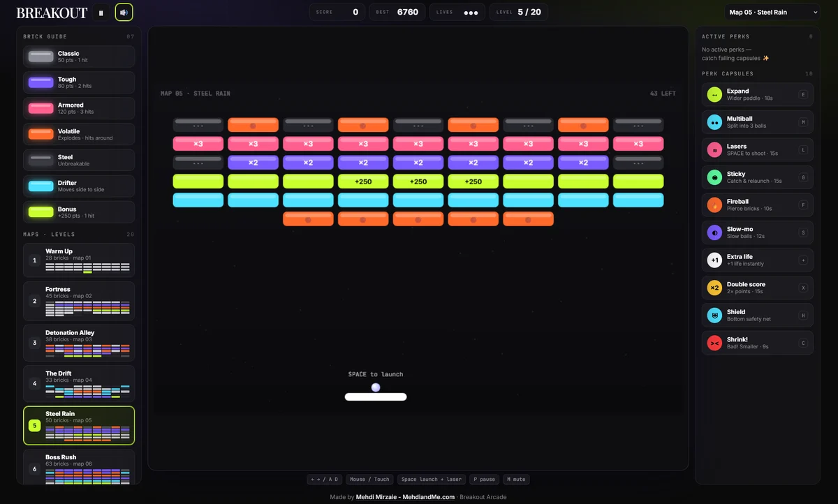Select the Detonation Alley level

coord(79,343)
